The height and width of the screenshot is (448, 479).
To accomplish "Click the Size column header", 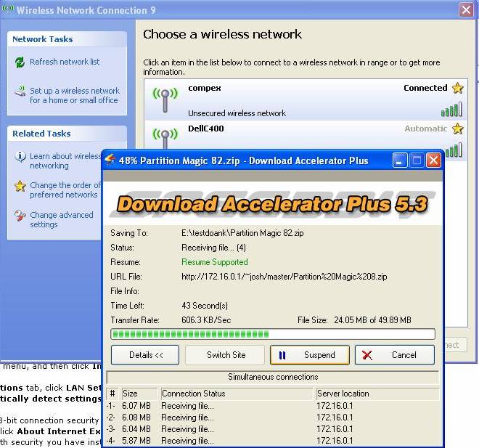I will point(139,394).
